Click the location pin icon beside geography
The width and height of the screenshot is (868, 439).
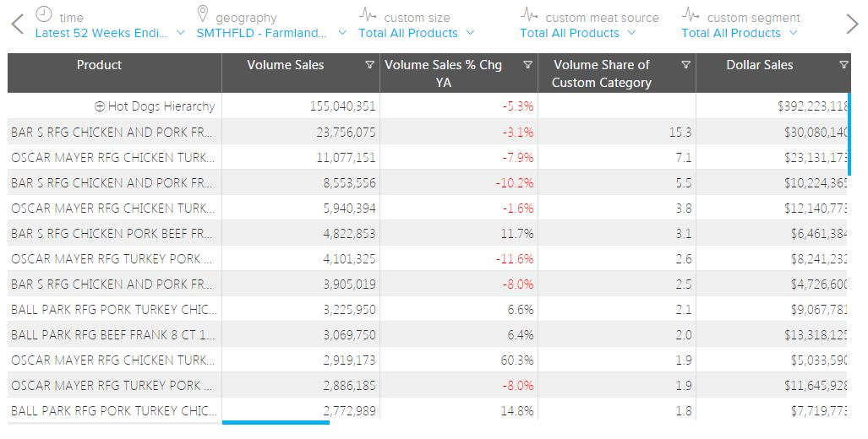(x=202, y=15)
